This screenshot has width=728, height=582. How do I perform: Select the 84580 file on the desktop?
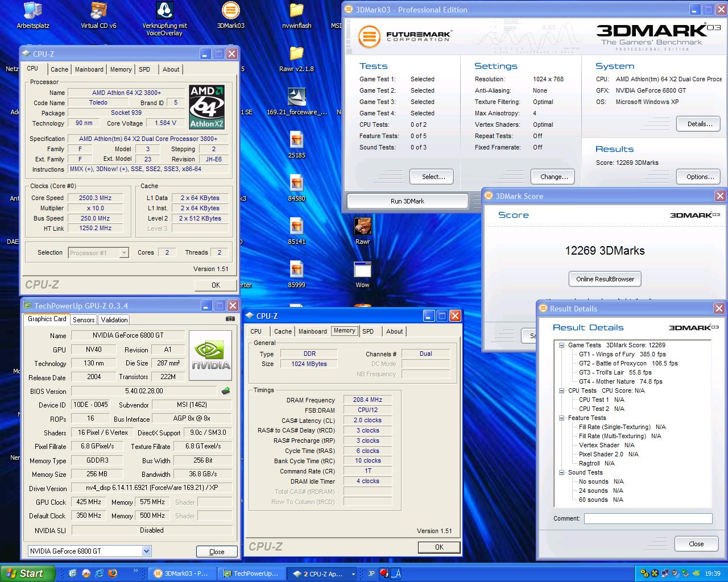(296, 188)
